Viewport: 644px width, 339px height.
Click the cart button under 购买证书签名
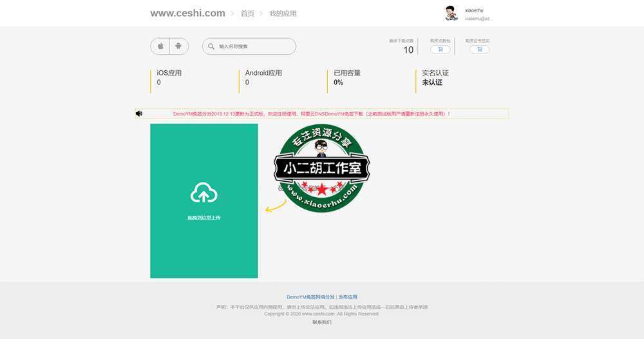(x=479, y=50)
